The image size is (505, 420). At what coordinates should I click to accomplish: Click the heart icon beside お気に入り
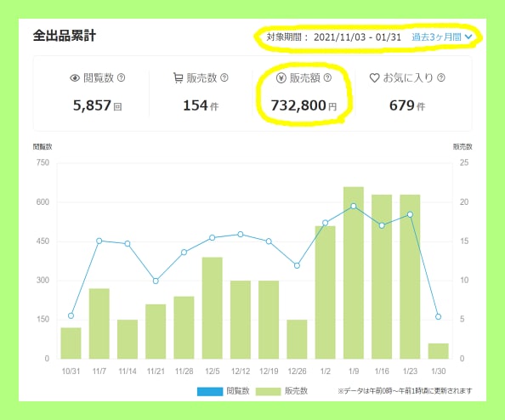pyautogui.click(x=374, y=77)
